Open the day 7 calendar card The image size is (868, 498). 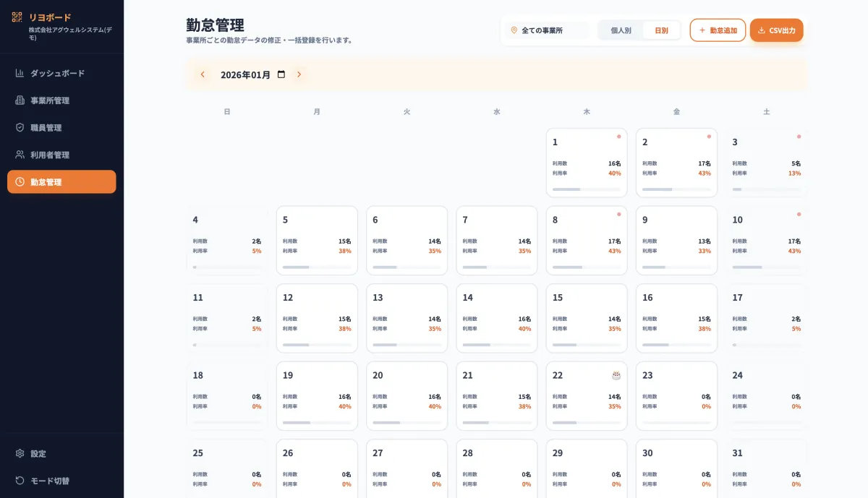[497, 241]
